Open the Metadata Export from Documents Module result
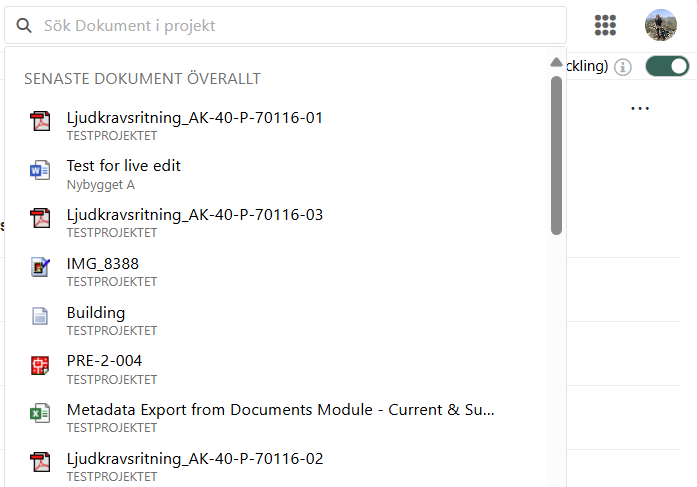 [x=284, y=418]
